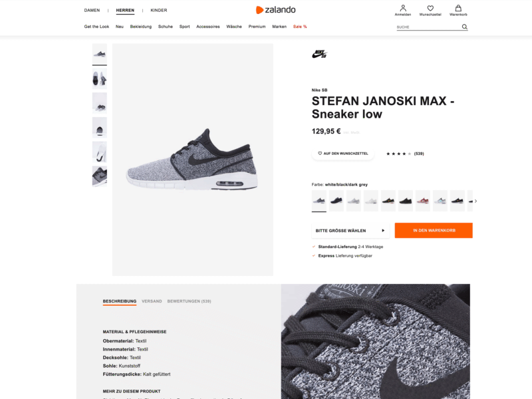Image resolution: width=532 pixels, height=399 pixels.
Task: Open the Bitte Grösse wählen dropdown
Action: point(350,231)
